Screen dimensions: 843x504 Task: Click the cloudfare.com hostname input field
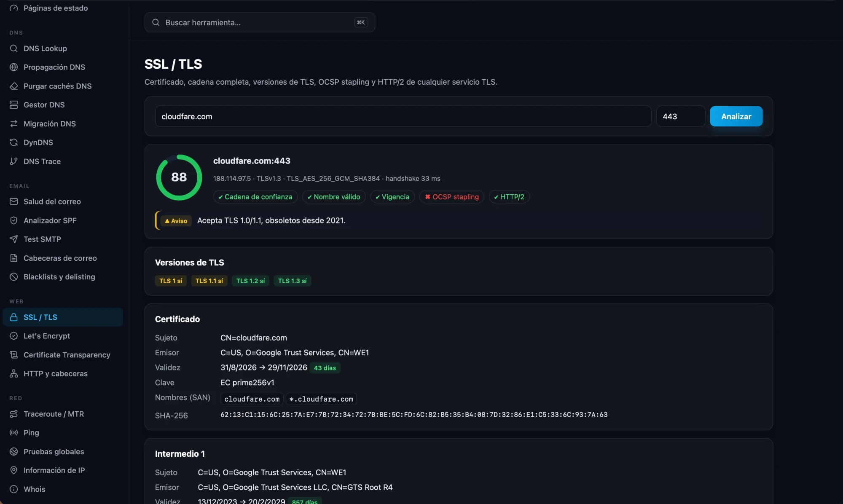403,116
